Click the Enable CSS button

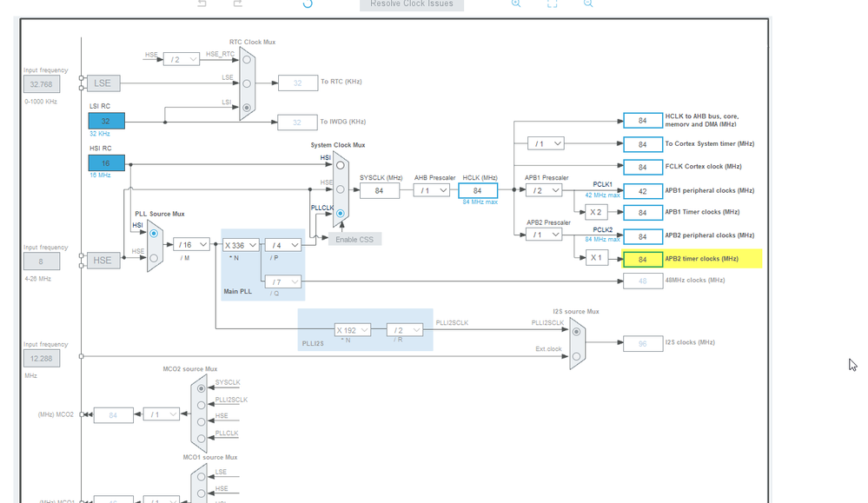(354, 240)
